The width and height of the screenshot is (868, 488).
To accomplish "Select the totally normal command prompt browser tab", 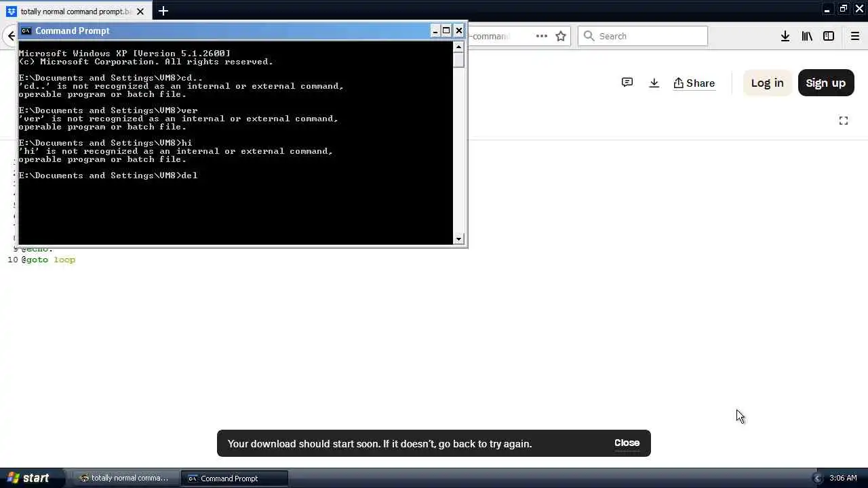I will tap(75, 12).
